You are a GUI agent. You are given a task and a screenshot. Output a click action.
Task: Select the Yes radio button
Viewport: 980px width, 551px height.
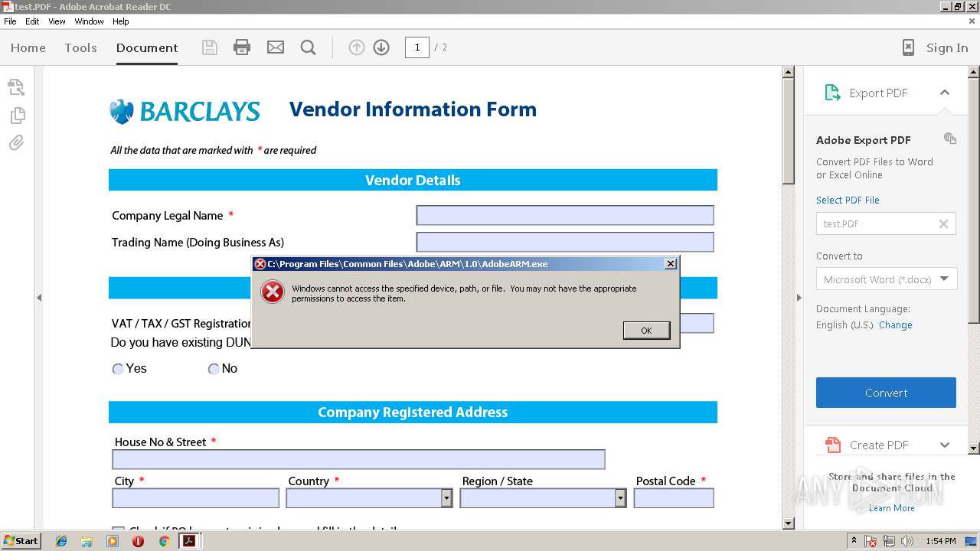pyautogui.click(x=118, y=369)
